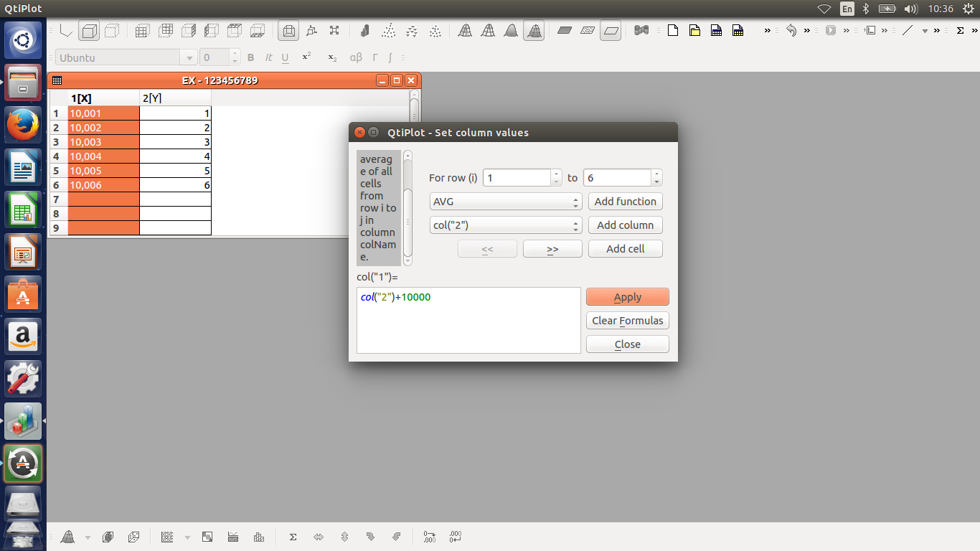Click the Apply button
Viewport: 980px width, 551px height.
coord(628,297)
